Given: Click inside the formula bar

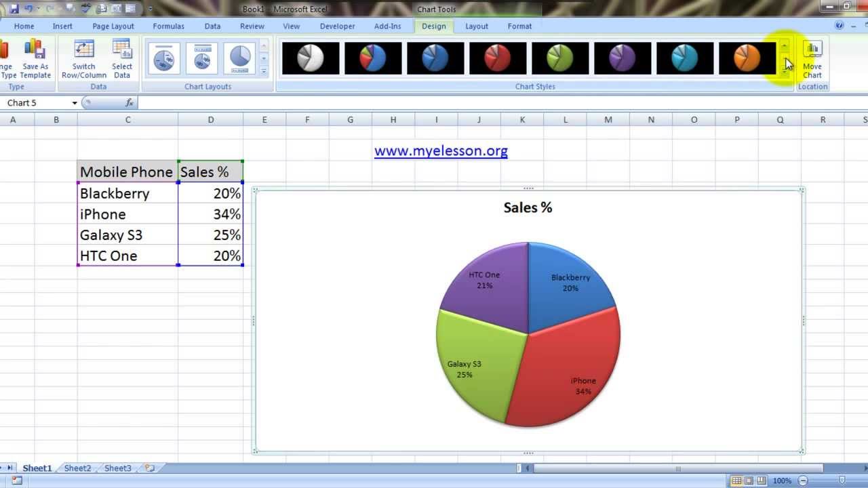Looking at the screenshot, I should (502, 103).
